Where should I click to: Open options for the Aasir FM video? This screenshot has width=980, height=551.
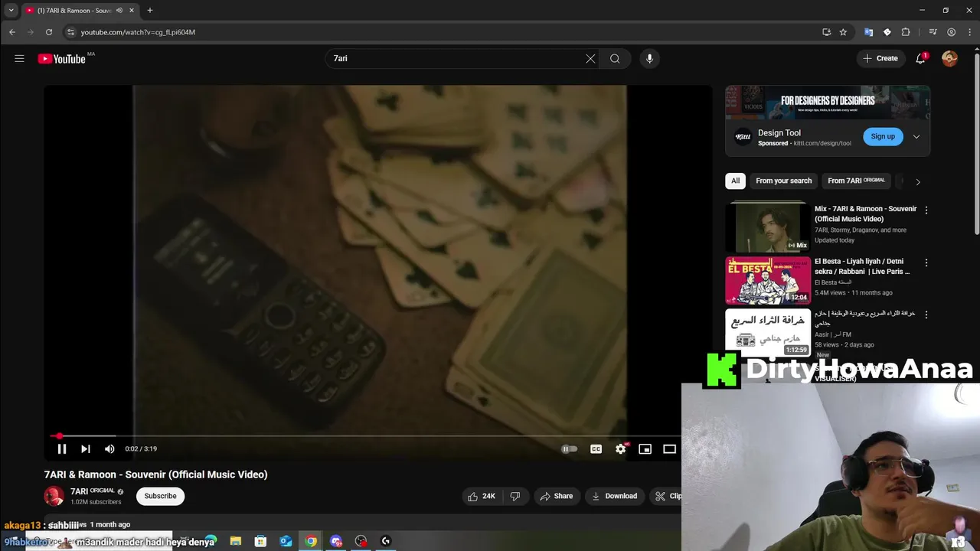(x=926, y=315)
